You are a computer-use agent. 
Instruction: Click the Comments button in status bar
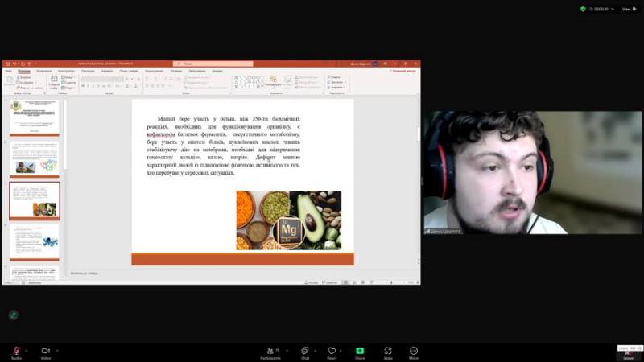pos(330,282)
